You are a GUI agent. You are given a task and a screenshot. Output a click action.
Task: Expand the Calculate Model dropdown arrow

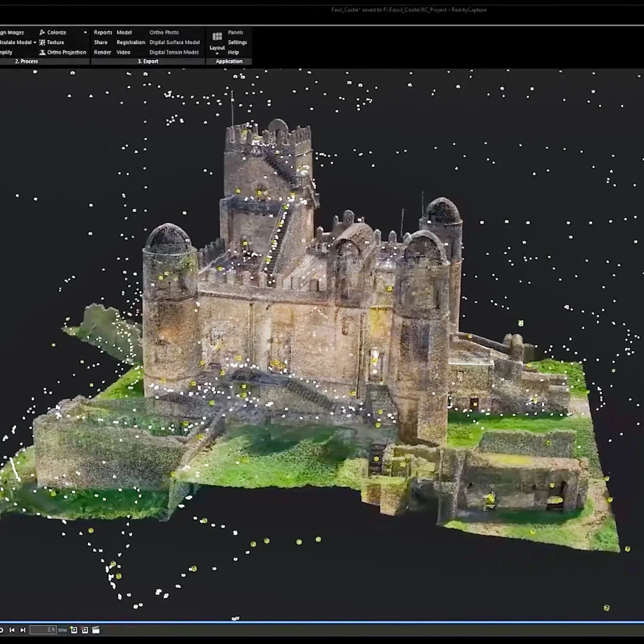pyautogui.click(x=35, y=43)
